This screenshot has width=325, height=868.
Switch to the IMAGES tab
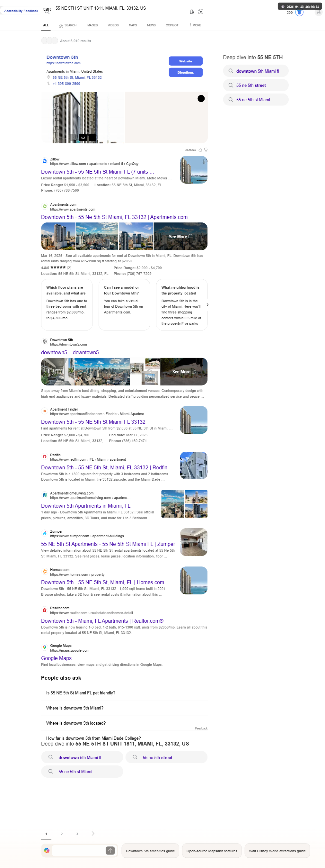point(92,25)
